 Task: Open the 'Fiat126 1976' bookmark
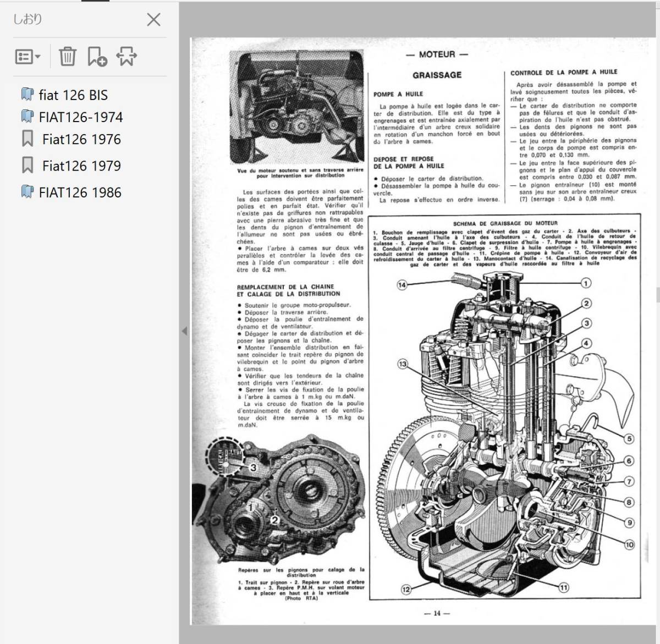(x=81, y=139)
